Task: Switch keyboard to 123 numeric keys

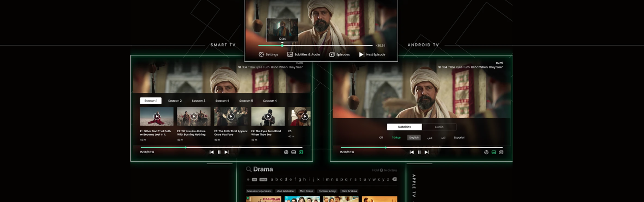Action: tap(254, 180)
